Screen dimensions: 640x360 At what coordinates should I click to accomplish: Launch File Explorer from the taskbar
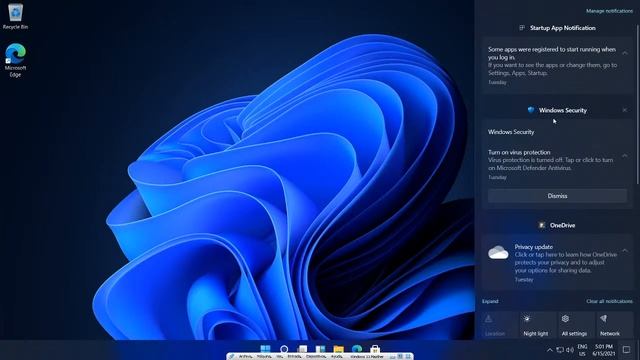click(338, 349)
